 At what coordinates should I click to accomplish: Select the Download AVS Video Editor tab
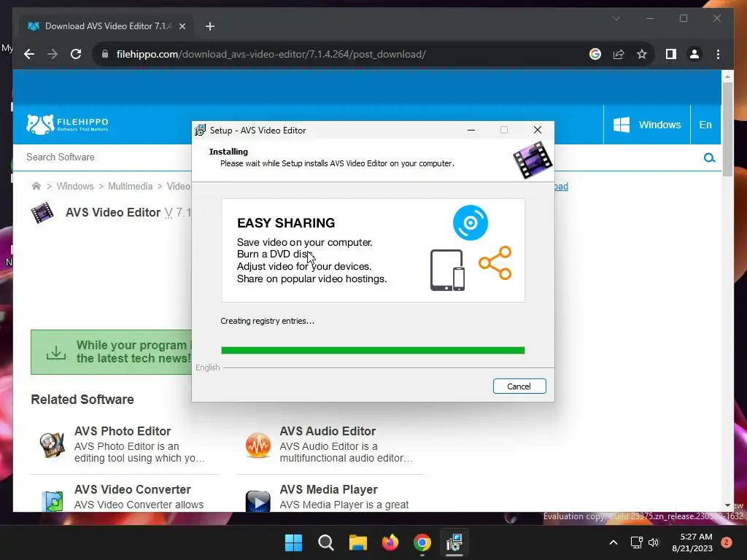click(x=106, y=26)
